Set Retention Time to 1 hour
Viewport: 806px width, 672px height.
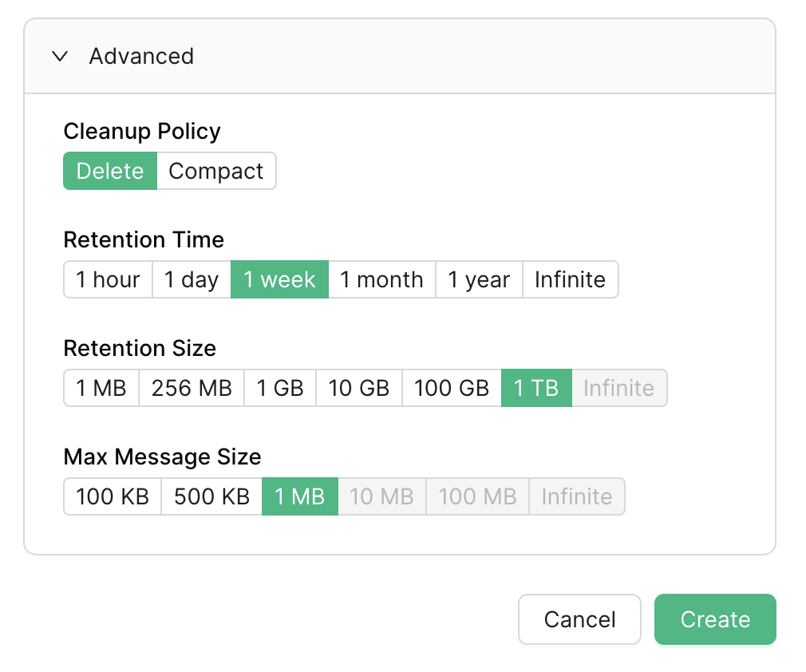pos(108,279)
